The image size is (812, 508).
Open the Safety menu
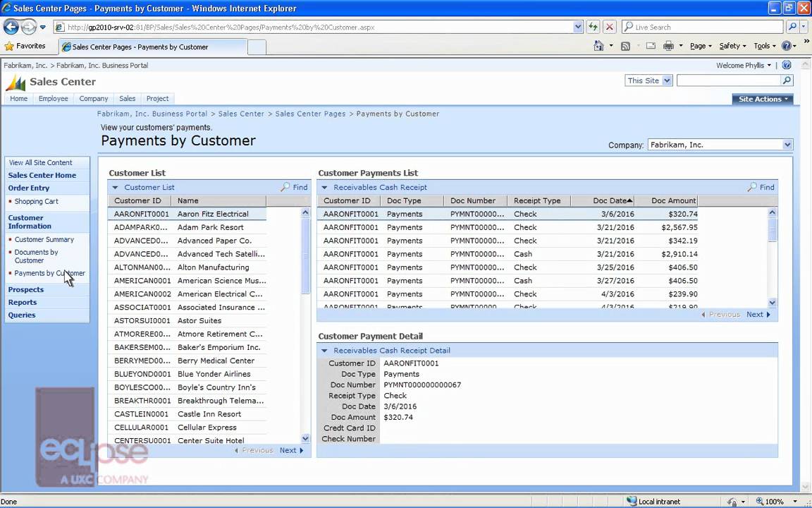tap(732, 46)
